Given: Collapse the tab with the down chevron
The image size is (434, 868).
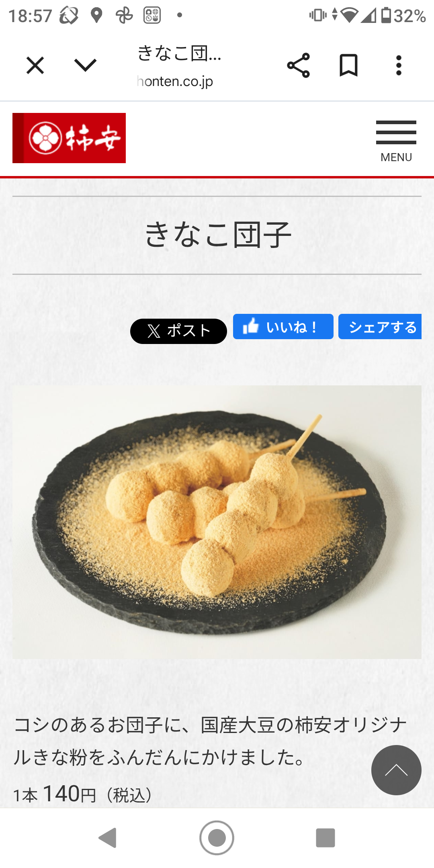Looking at the screenshot, I should [x=85, y=65].
